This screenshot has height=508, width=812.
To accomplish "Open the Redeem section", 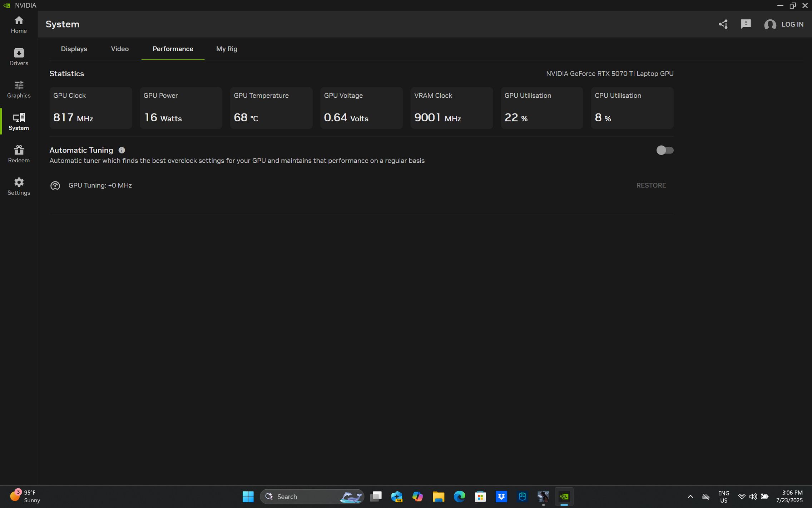I will click(19, 154).
